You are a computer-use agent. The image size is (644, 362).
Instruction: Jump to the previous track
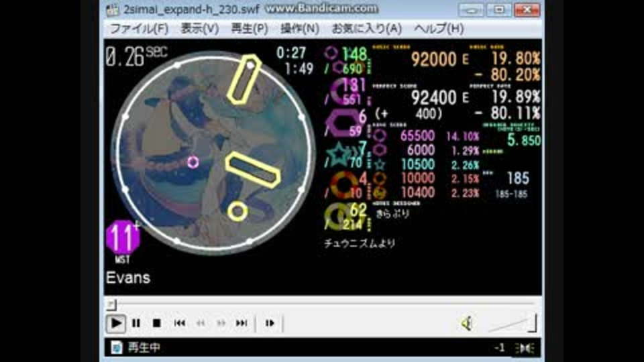point(180,323)
